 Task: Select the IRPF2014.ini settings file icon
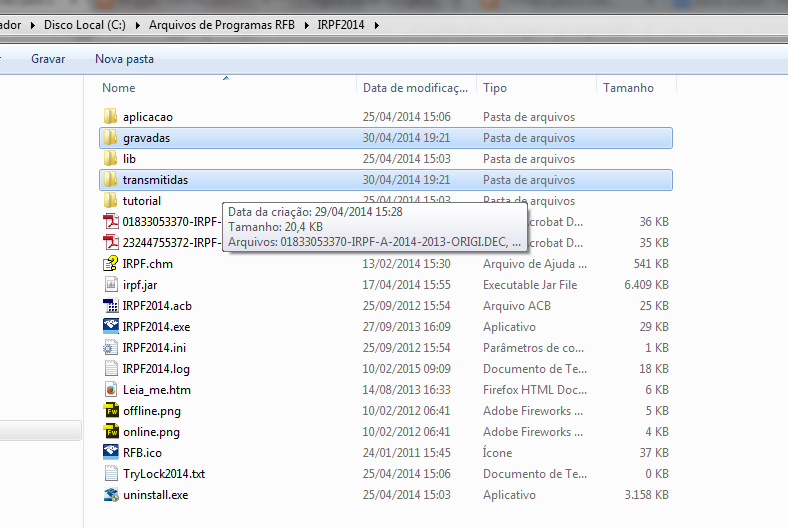pos(111,348)
